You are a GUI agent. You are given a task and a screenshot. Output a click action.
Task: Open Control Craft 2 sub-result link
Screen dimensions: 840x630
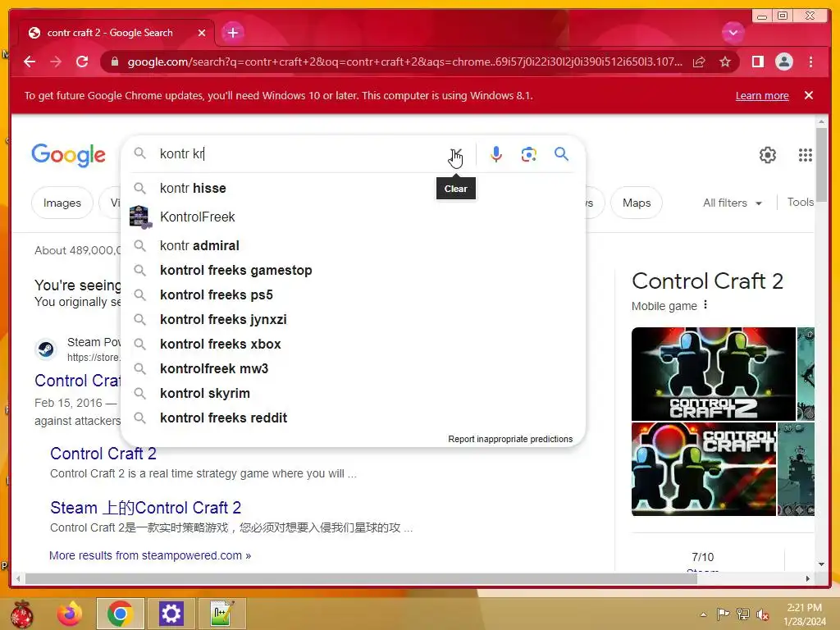(103, 453)
